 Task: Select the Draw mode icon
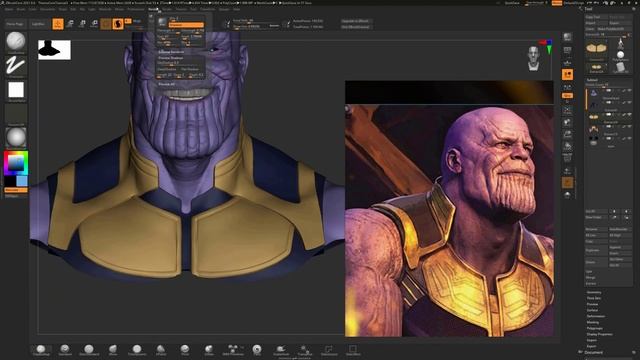(x=58, y=24)
